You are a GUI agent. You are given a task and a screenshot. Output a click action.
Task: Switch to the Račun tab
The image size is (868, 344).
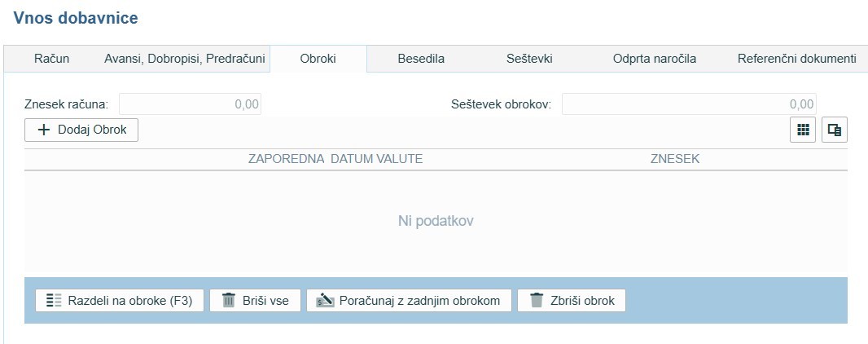51,59
